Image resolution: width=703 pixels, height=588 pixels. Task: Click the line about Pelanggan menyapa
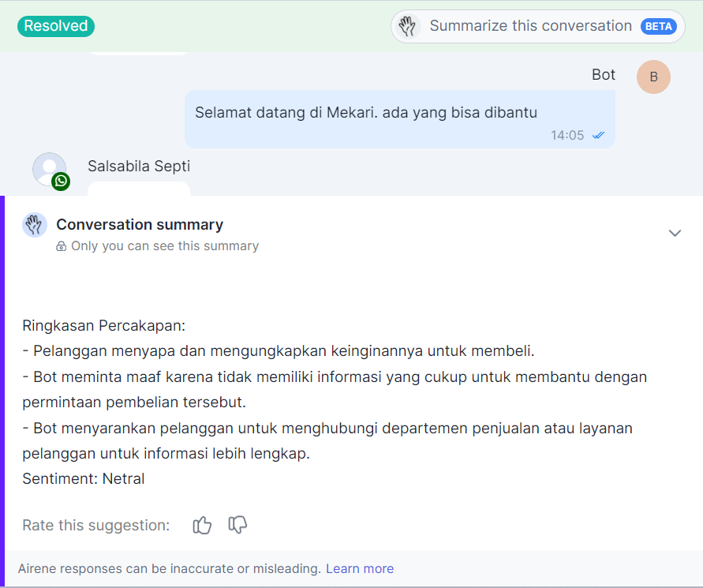click(279, 350)
